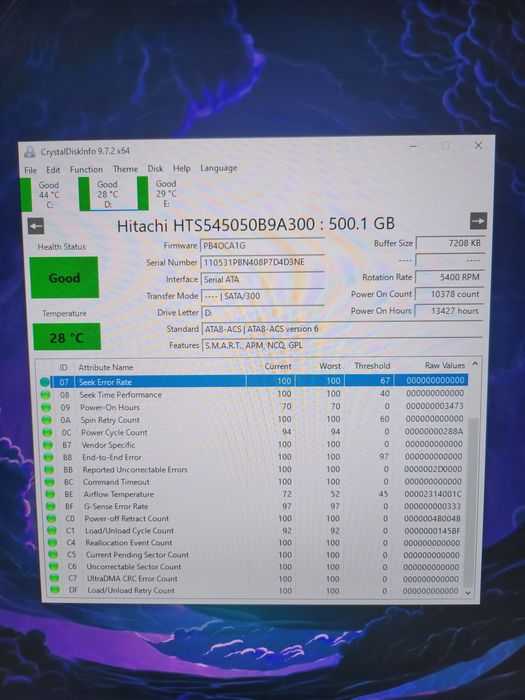This screenshot has width=525, height=700.
Task: Click the Power On Hours field 13427 hours
Action: click(449, 311)
